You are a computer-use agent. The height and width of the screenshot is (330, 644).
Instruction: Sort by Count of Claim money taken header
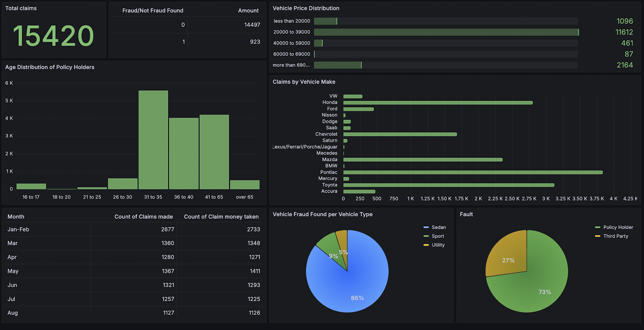[221, 217]
